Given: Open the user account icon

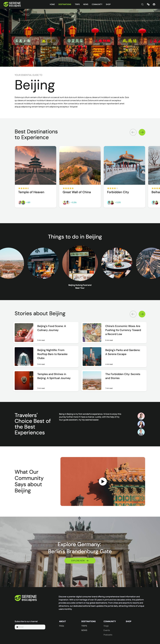Looking at the screenshot, I should click(x=154, y=4).
